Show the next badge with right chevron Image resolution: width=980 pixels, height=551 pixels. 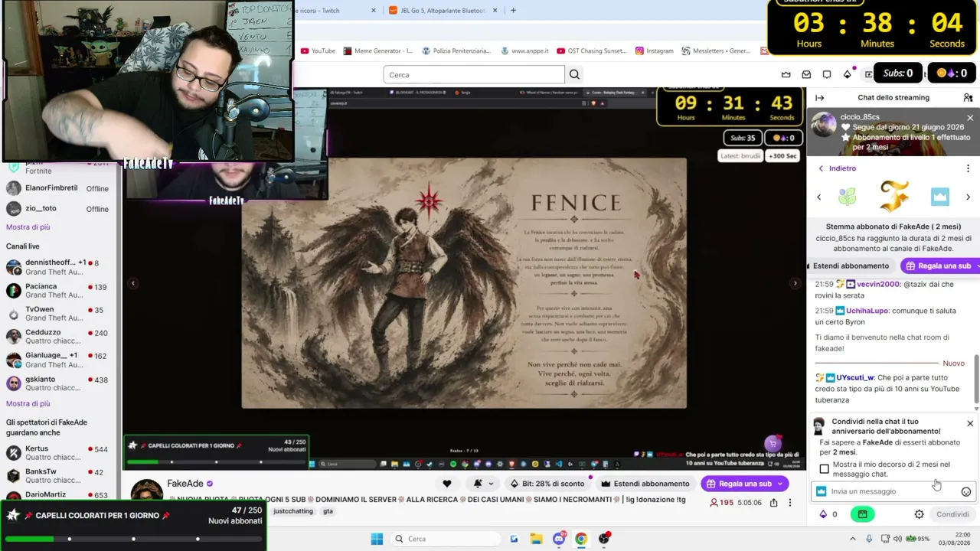[968, 197]
